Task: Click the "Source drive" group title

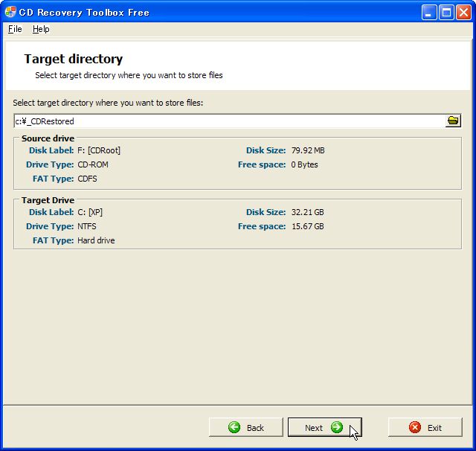Action: (48, 138)
